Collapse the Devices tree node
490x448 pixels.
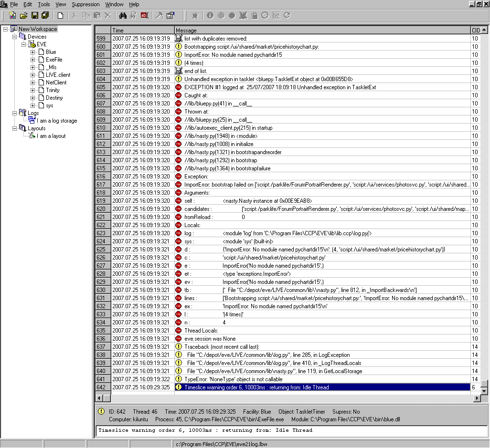pos(14,37)
